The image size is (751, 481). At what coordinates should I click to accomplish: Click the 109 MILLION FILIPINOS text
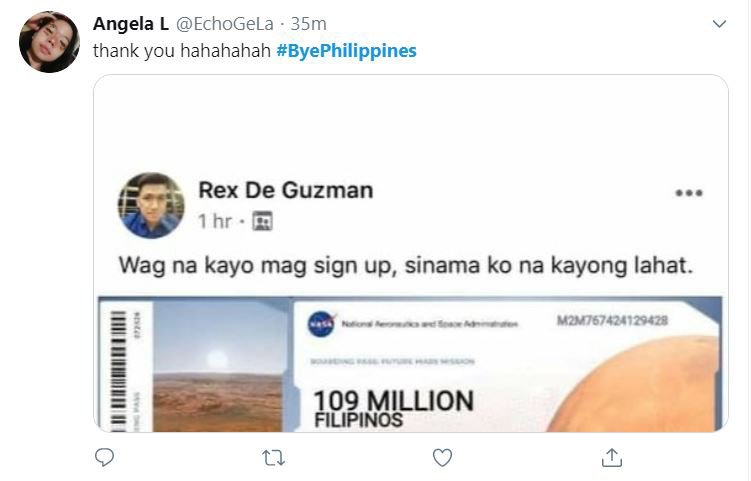coord(393,409)
